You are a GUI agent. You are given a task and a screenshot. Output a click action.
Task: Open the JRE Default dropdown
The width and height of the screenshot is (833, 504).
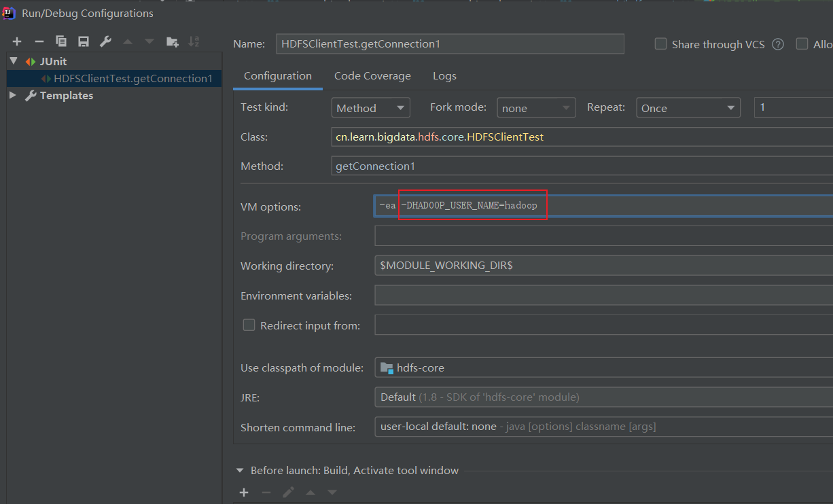[x=603, y=397]
